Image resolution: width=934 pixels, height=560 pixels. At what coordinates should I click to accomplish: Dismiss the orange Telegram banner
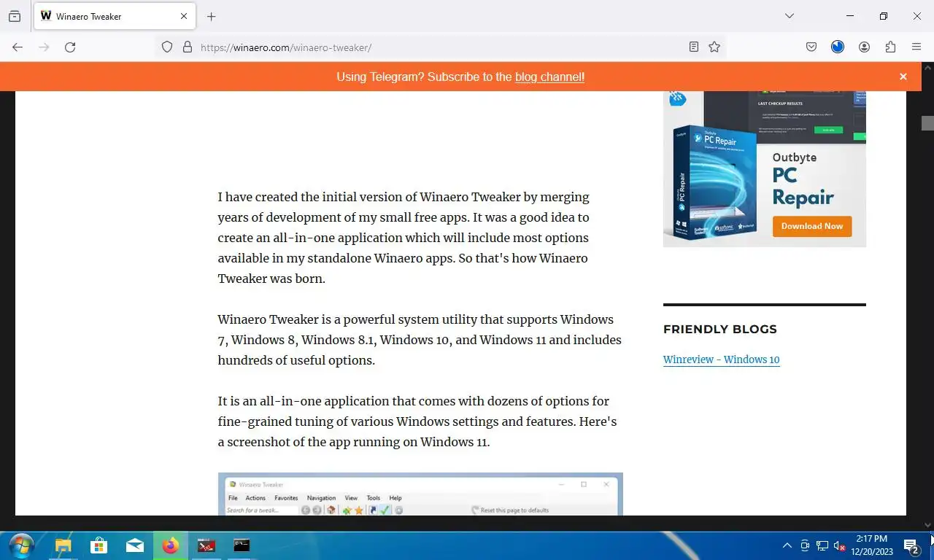(x=903, y=77)
